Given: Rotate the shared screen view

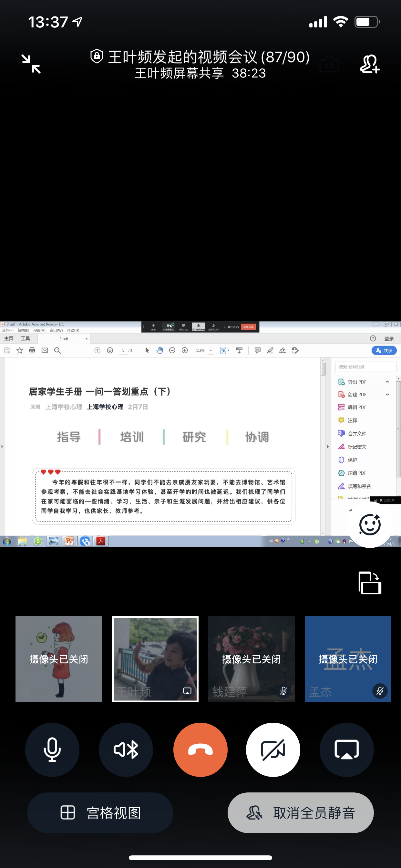Looking at the screenshot, I should click(x=370, y=583).
